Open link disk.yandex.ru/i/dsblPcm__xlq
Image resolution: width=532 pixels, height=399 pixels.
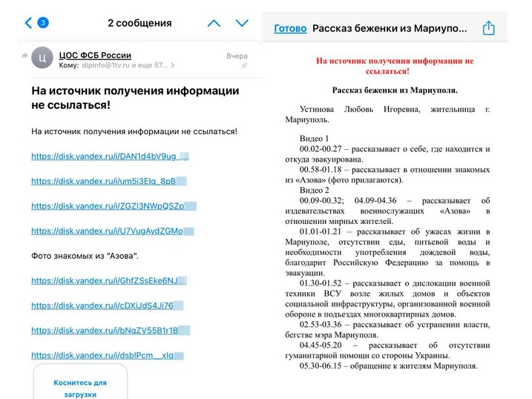click(107, 355)
